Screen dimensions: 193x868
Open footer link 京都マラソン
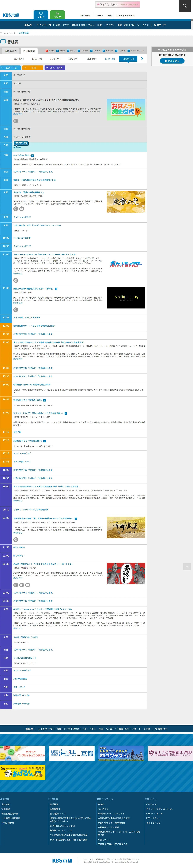tap(104, 840)
